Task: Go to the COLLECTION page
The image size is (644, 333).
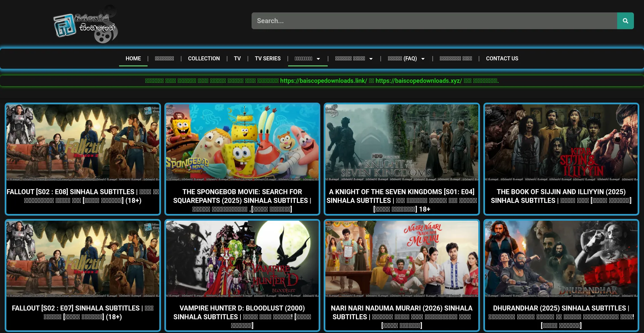Action: tap(204, 58)
